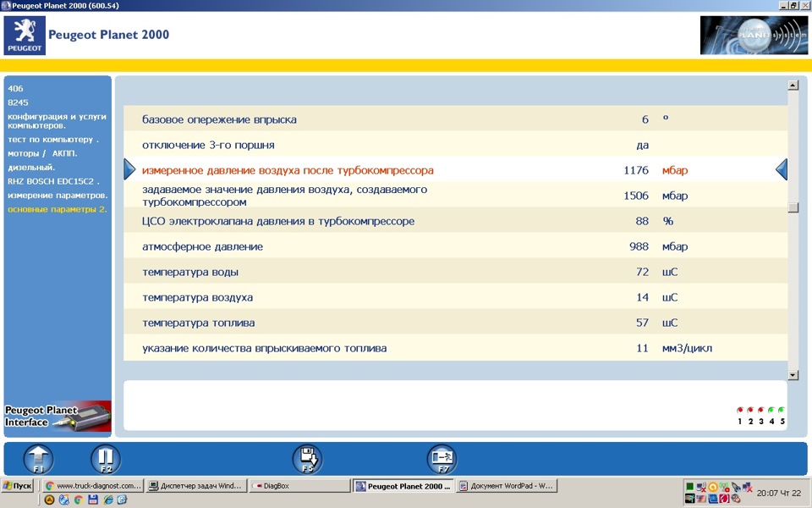Click 'основные параметры 2' in sidebar
Screen dimensions: 812x508
[57, 209]
